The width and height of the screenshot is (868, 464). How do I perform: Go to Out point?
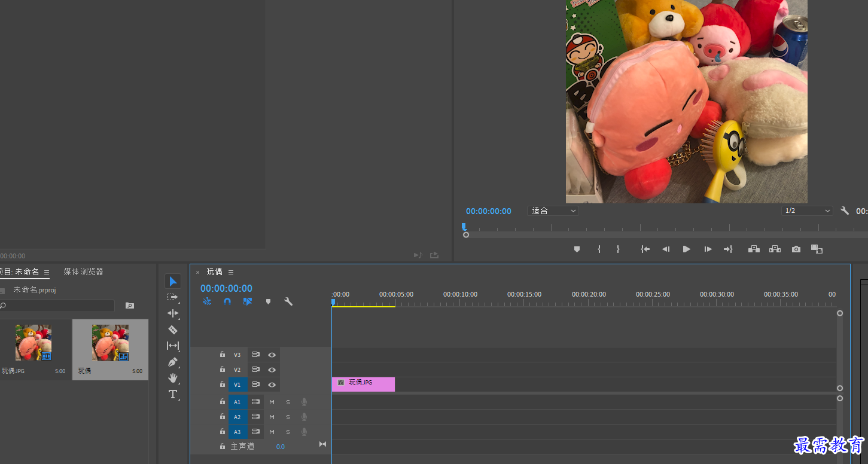tap(728, 249)
